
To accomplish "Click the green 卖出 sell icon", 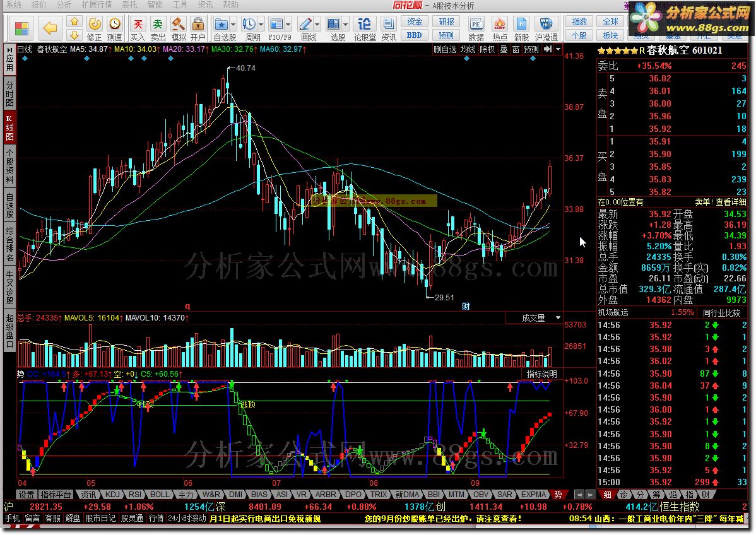I will click(158, 23).
